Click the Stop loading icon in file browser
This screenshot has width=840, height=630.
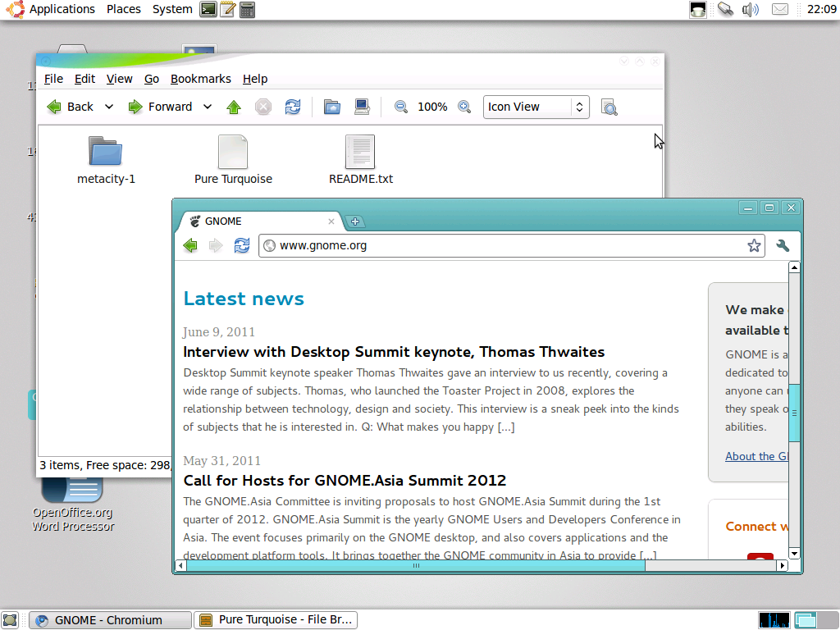[x=263, y=107]
